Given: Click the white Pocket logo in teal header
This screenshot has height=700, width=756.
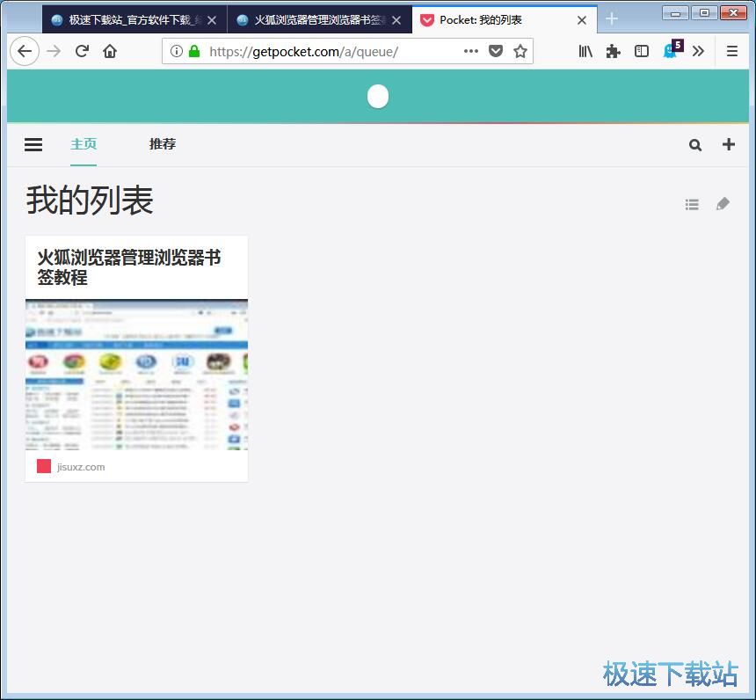Looking at the screenshot, I should coord(377,97).
